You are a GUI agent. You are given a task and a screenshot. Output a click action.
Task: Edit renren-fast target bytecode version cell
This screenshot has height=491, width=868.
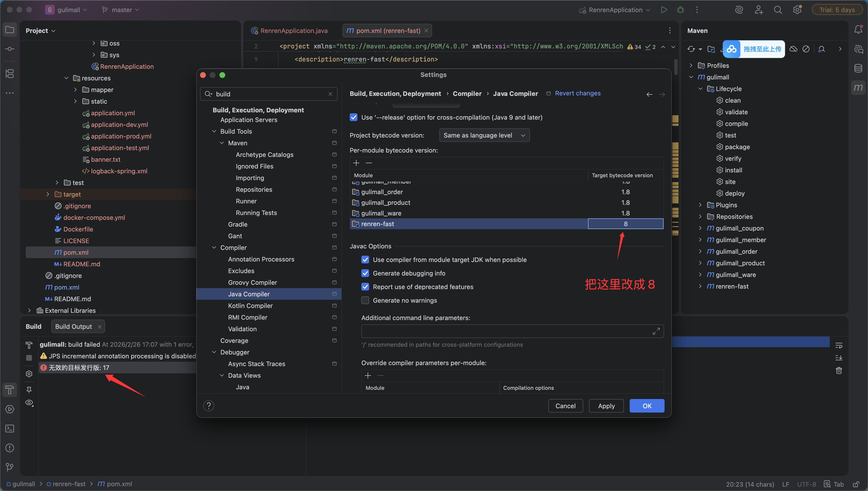pyautogui.click(x=626, y=224)
